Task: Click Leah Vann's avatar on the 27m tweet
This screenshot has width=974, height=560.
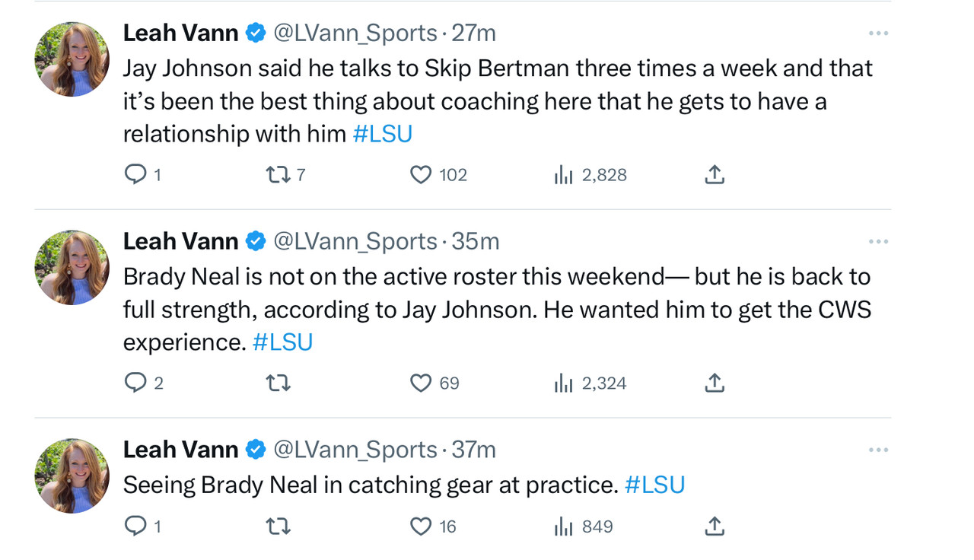Action: [x=72, y=59]
